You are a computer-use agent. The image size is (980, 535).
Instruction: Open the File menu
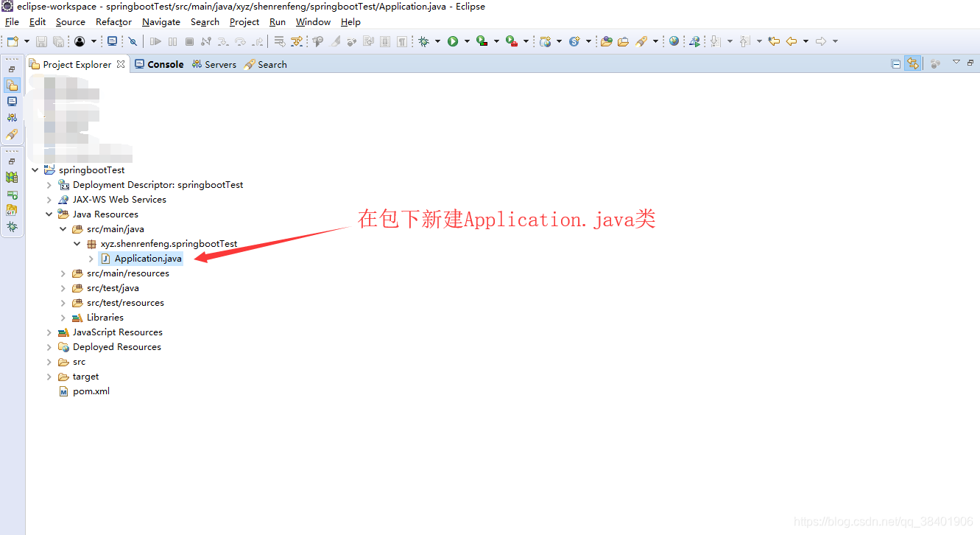pos(12,22)
